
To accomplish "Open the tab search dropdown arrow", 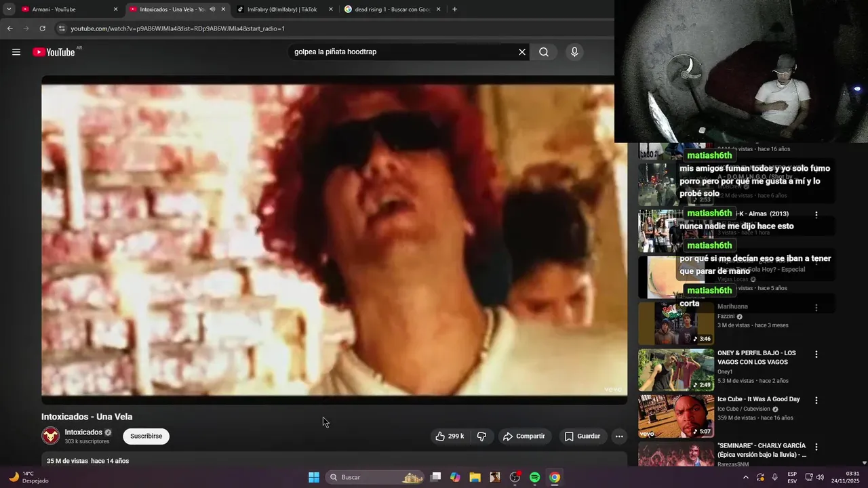I will point(9,9).
